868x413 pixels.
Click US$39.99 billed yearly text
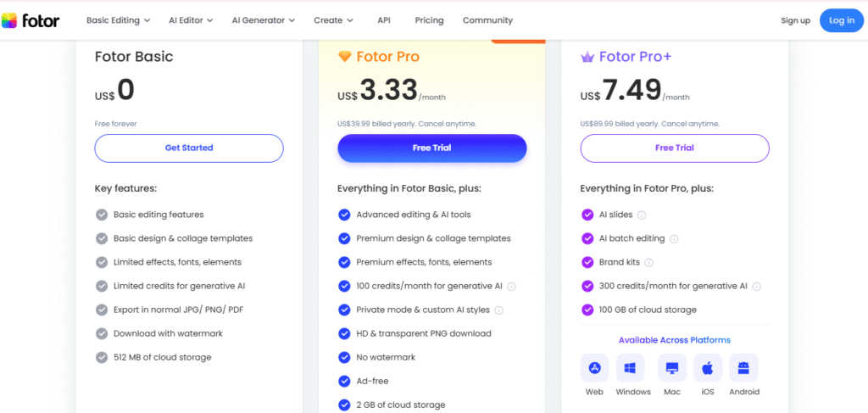pos(407,124)
